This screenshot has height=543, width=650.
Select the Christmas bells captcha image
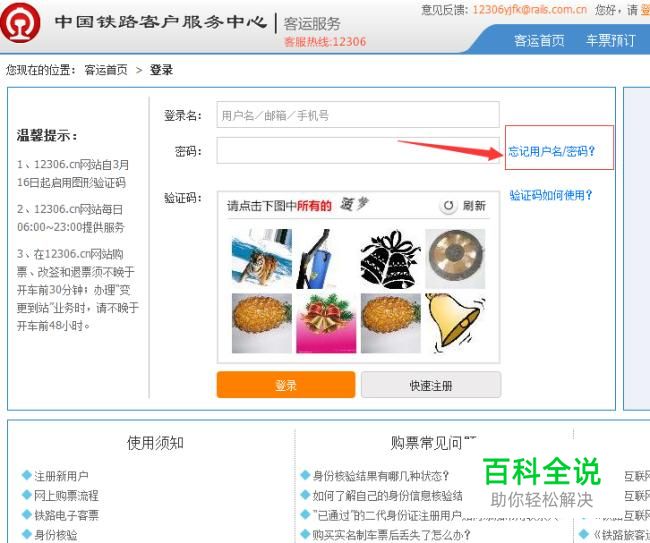326,323
